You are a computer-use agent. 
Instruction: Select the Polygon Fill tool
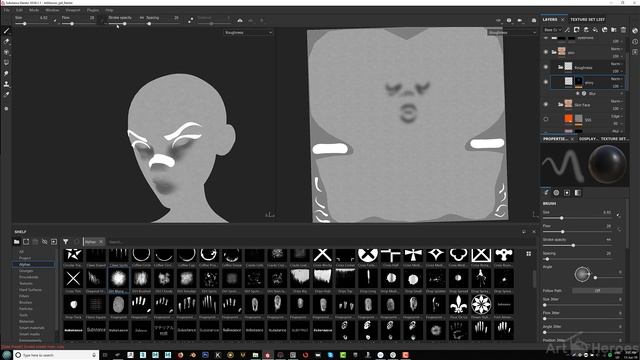(x=7, y=62)
